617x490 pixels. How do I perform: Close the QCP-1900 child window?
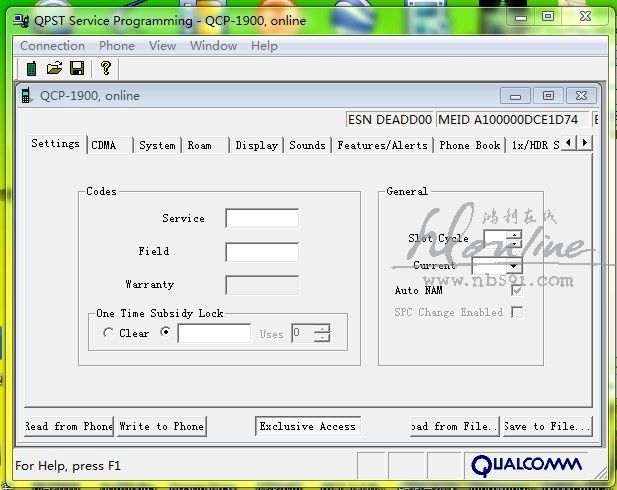point(581,96)
